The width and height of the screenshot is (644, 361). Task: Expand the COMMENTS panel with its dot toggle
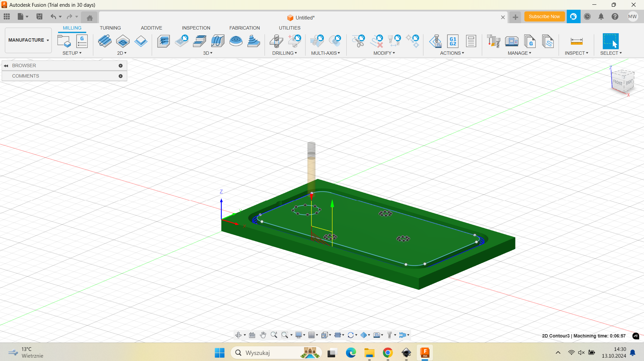pyautogui.click(x=120, y=76)
